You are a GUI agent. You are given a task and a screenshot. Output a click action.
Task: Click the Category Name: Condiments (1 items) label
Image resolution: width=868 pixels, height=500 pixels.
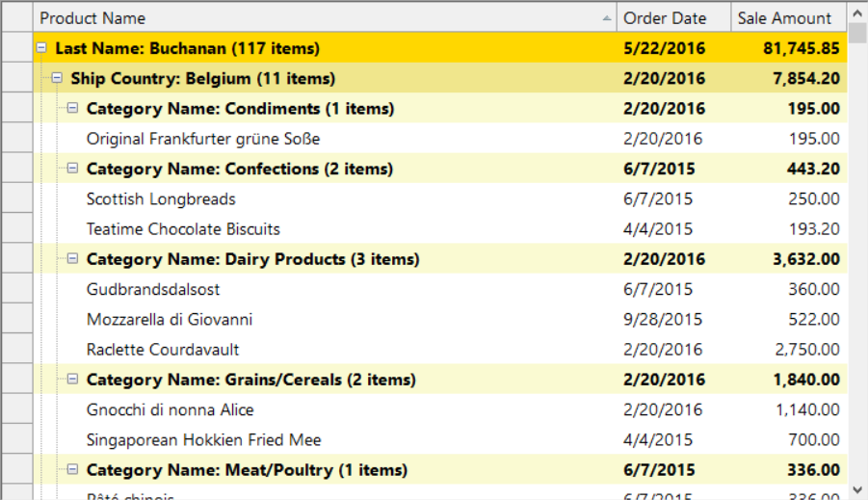240,109
